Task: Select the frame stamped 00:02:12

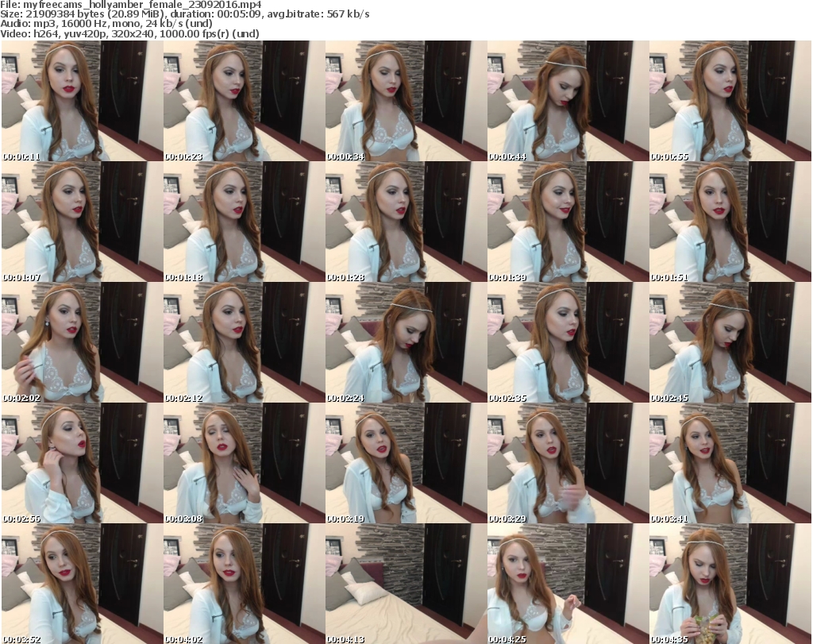Action: (245, 343)
